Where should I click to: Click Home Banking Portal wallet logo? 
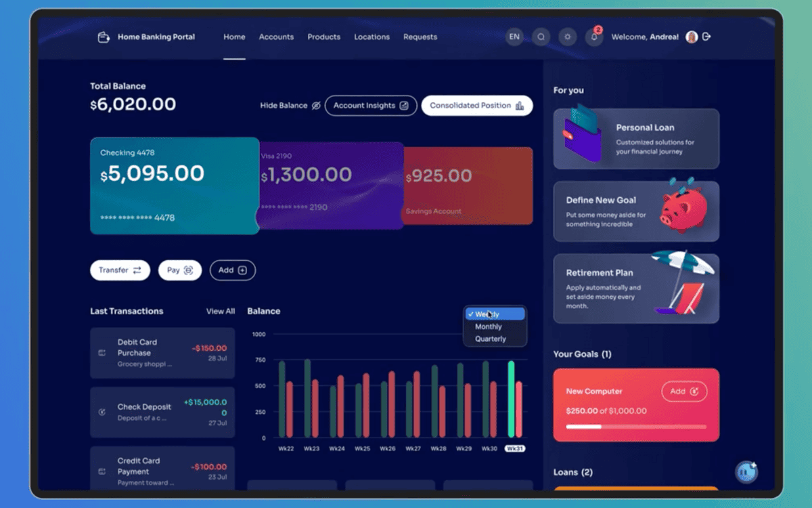tap(104, 37)
